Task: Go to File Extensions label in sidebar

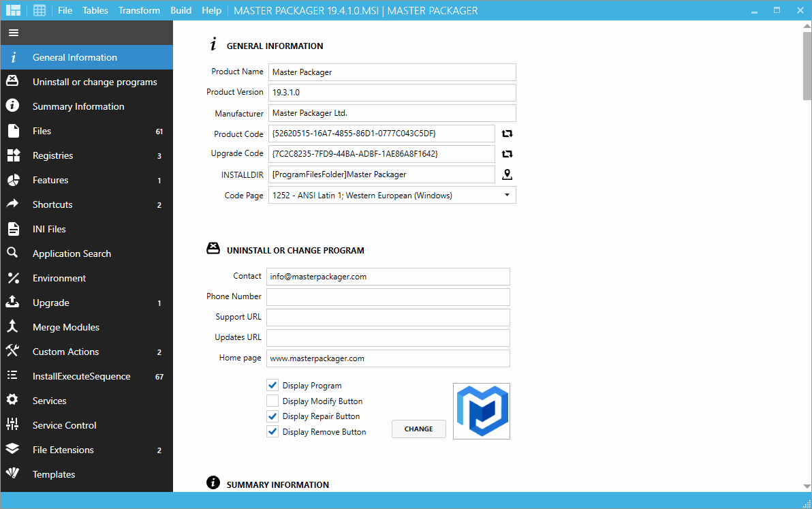Action: click(63, 450)
